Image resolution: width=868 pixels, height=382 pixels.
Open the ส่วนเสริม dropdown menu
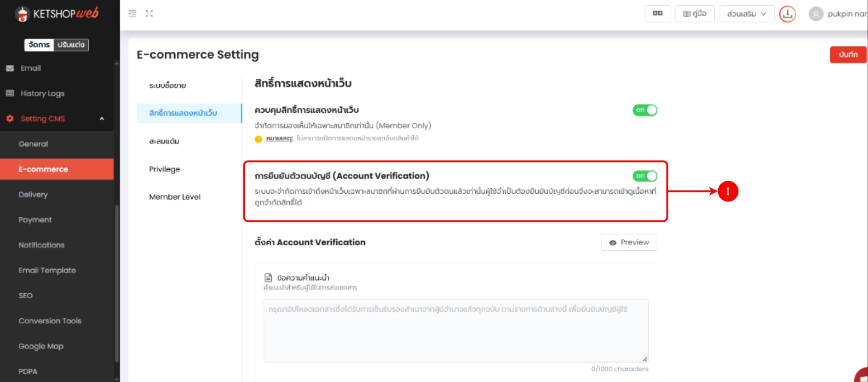pyautogui.click(x=746, y=14)
